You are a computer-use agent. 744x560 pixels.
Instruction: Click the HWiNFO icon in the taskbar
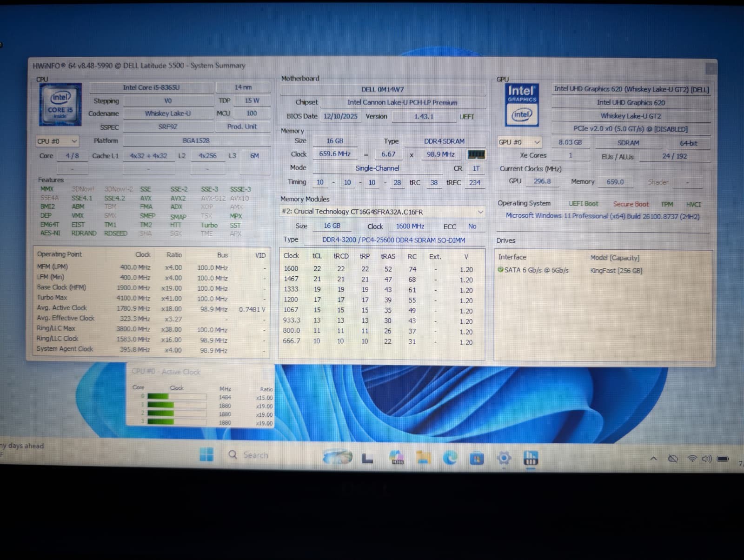531,459
